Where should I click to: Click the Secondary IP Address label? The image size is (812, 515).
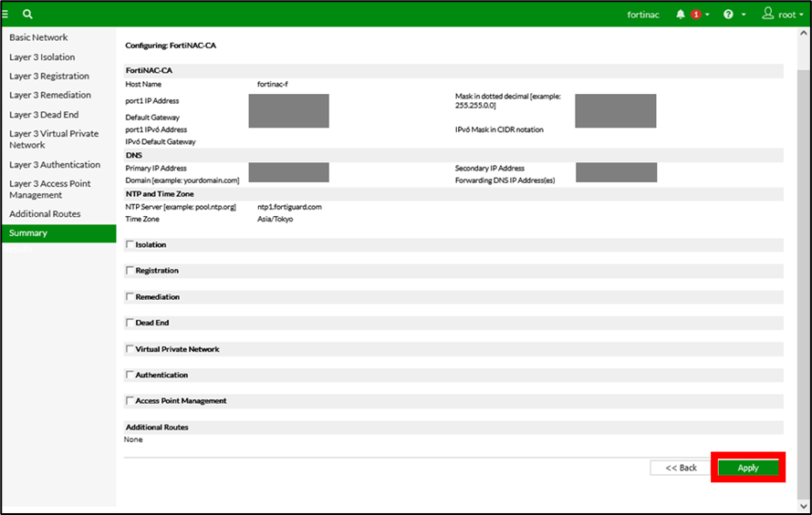(489, 169)
